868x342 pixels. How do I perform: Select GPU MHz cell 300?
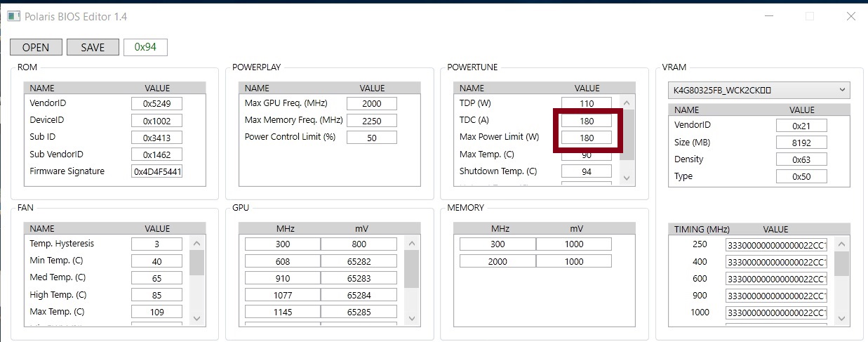point(282,244)
